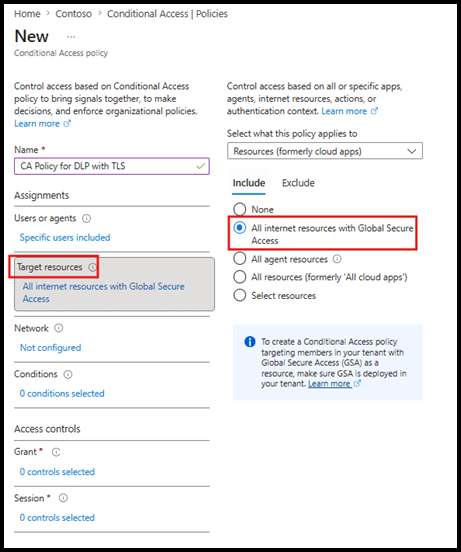461x552 pixels.
Task: Click the policy Name input field
Action: 112,166
